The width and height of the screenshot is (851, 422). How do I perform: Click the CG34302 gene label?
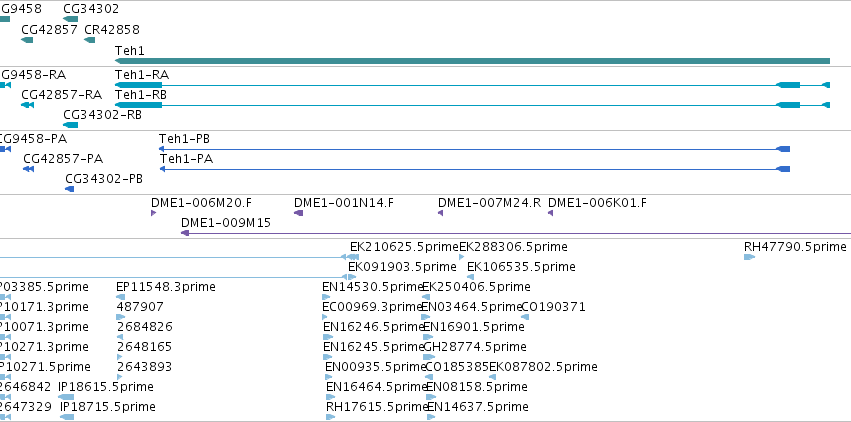point(91,9)
